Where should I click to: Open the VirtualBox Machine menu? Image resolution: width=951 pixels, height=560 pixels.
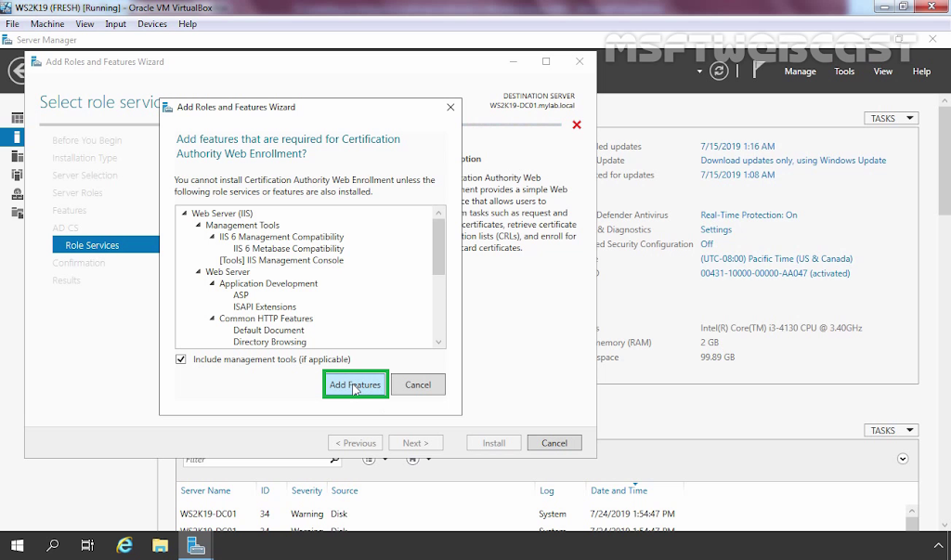(x=47, y=23)
